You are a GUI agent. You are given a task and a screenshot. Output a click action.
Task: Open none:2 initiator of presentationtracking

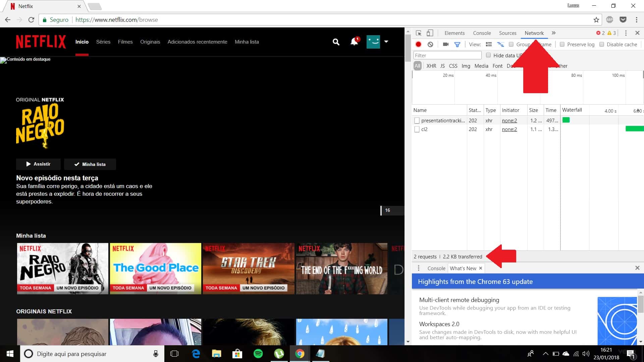(x=509, y=120)
